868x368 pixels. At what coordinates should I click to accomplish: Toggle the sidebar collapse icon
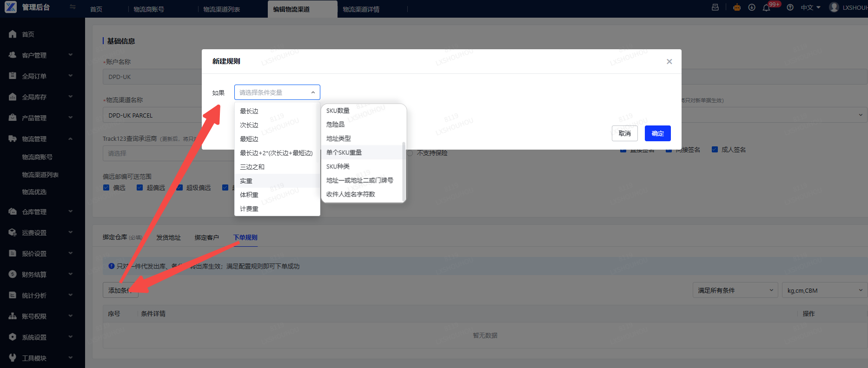tap(73, 7)
